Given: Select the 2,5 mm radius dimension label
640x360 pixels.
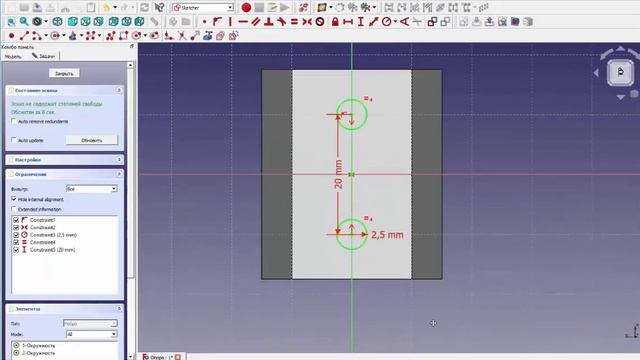Looking at the screenshot, I should 387,235.
